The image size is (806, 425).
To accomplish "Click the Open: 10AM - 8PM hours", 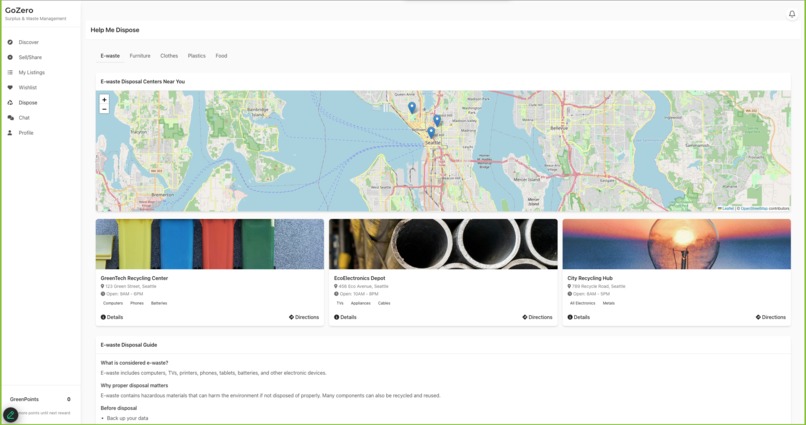I will point(359,294).
